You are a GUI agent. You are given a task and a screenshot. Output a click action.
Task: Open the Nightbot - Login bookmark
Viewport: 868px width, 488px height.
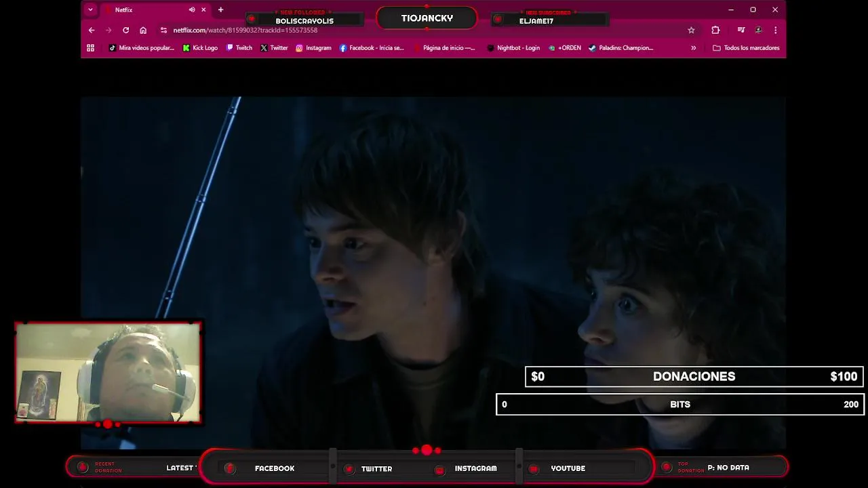click(x=513, y=48)
